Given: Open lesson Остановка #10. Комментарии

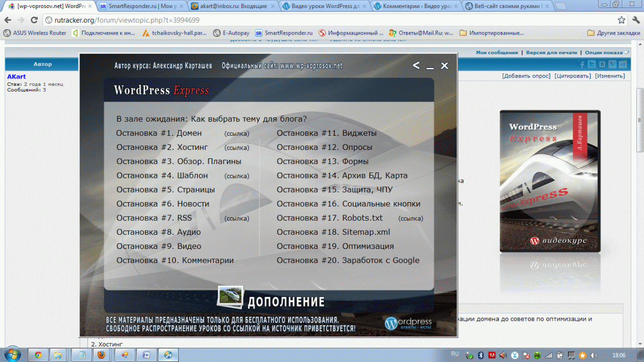Looking at the screenshot, I should pos(175,260).
